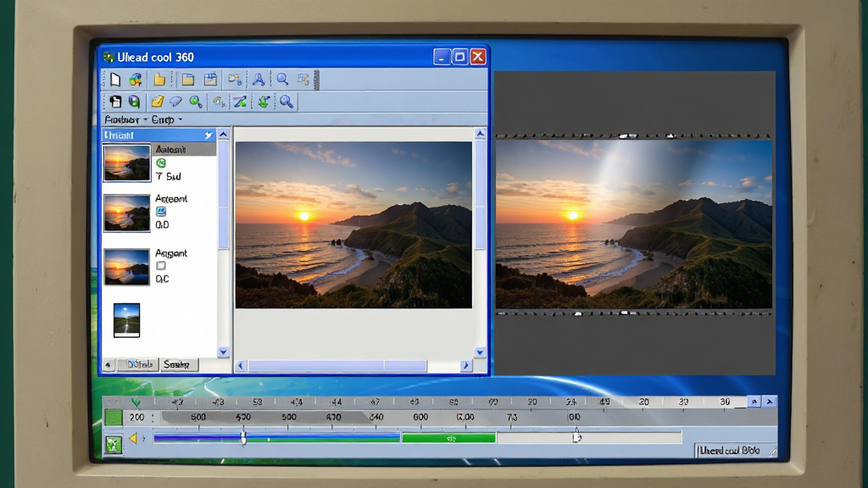Click the 200 value field on the timeline
The image size is (868, 488).
click(137, 417)
